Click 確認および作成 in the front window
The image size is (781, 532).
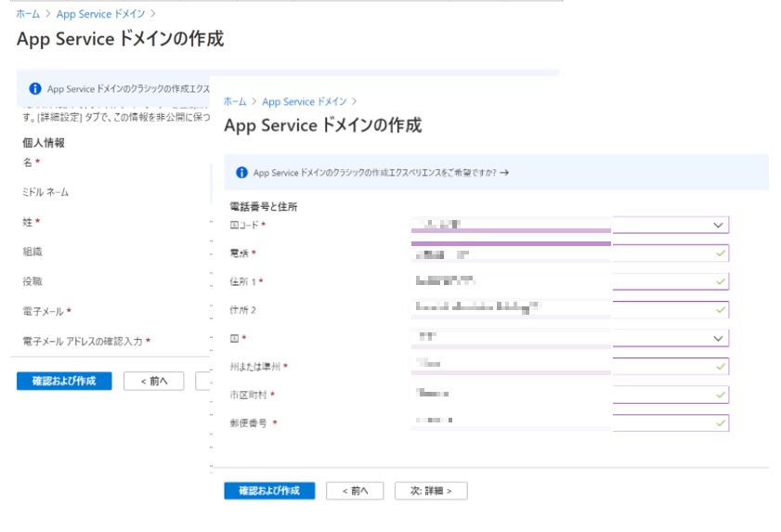pos(269,490)
